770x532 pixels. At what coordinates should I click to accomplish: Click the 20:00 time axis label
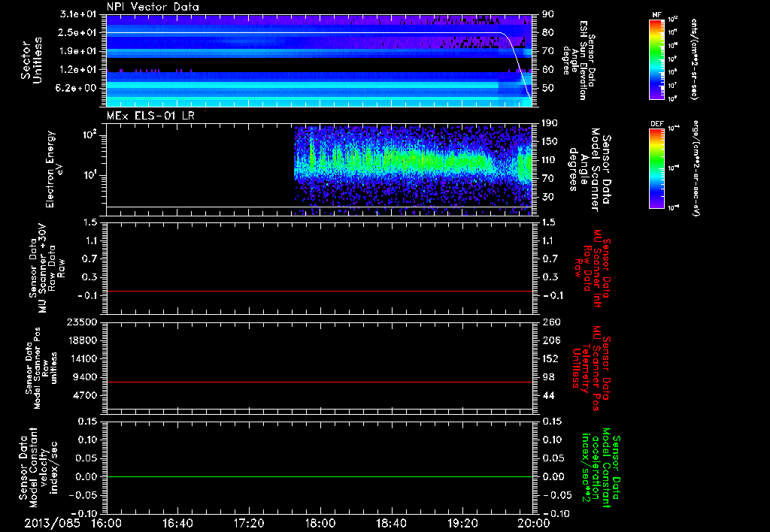click(534, 523)
